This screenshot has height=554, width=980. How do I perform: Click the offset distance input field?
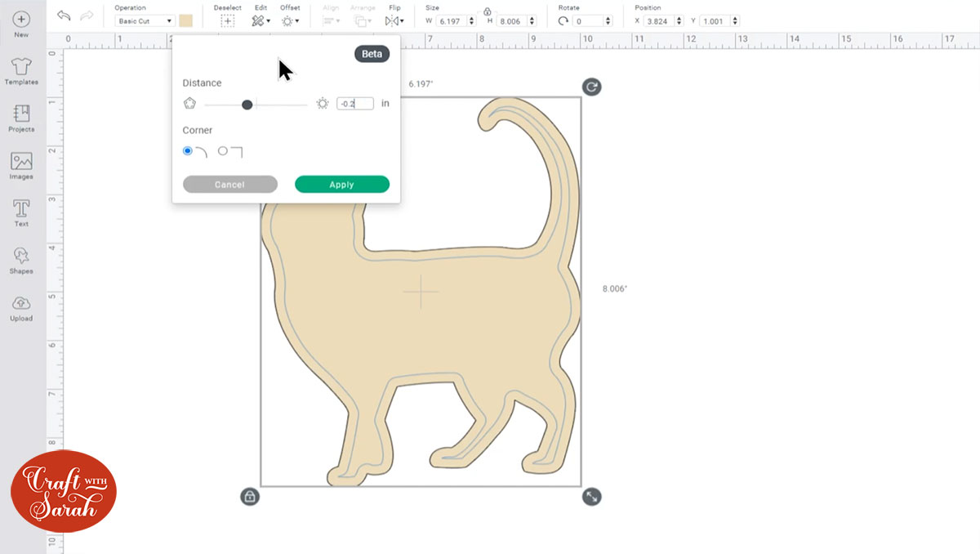[354, 103]
